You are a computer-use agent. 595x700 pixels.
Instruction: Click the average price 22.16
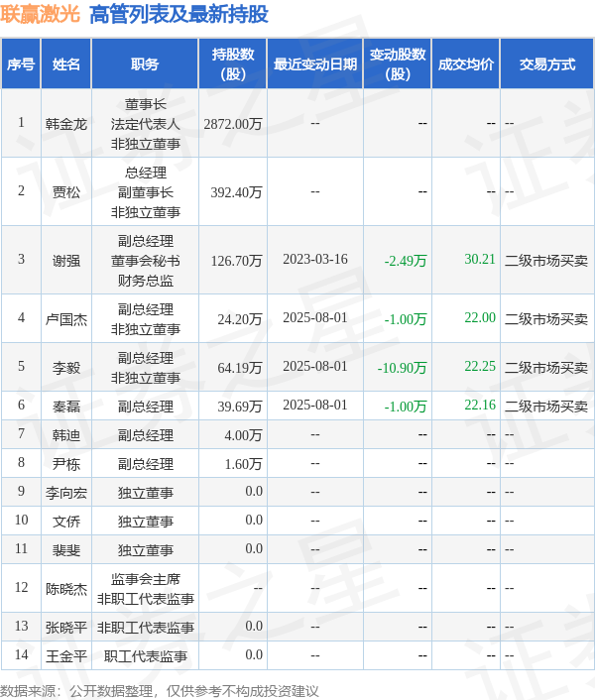point(480,405)
